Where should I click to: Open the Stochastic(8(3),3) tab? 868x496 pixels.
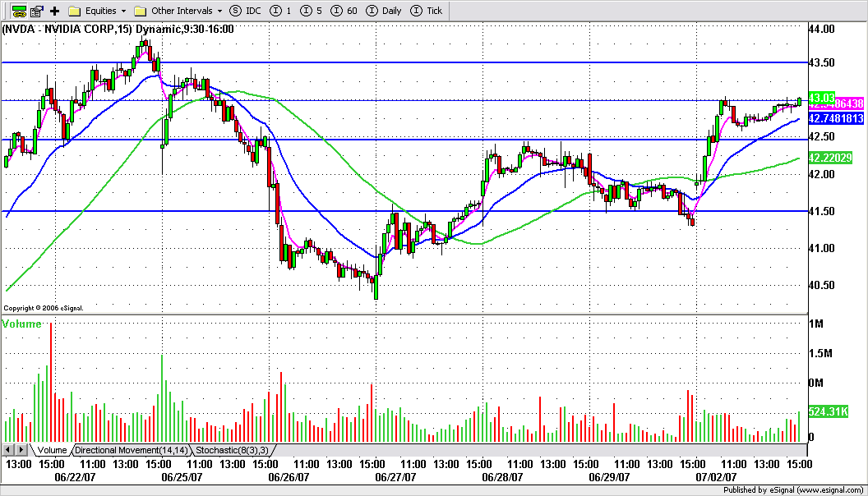coord(232,450)
